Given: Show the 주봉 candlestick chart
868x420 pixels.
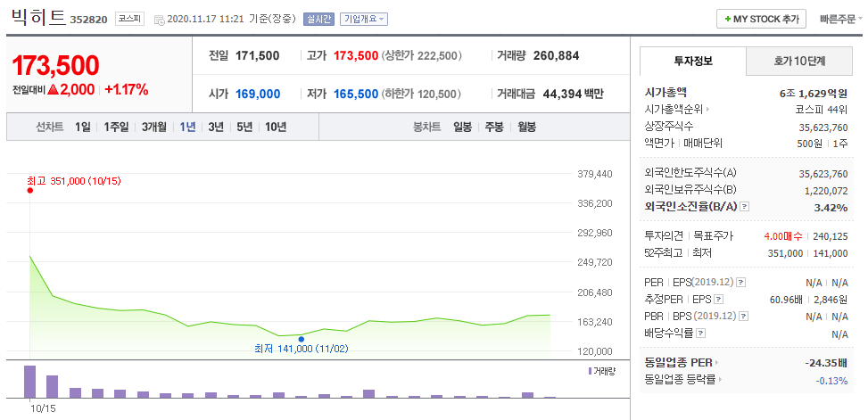Looking at the screenshot, I should (494, 127).
